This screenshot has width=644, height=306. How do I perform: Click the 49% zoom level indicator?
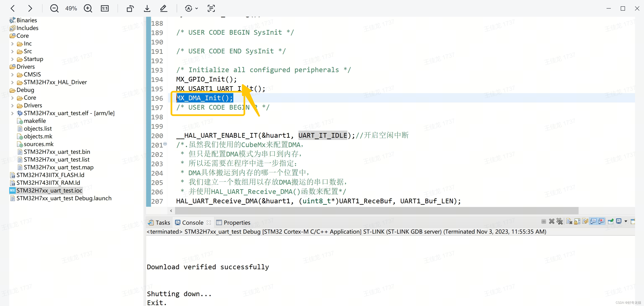[71, 9]
